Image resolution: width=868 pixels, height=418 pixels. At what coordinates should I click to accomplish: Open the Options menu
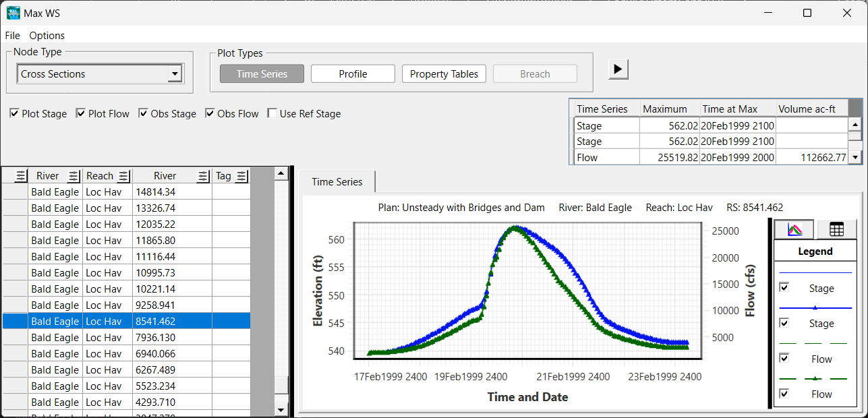coord(47,35)
